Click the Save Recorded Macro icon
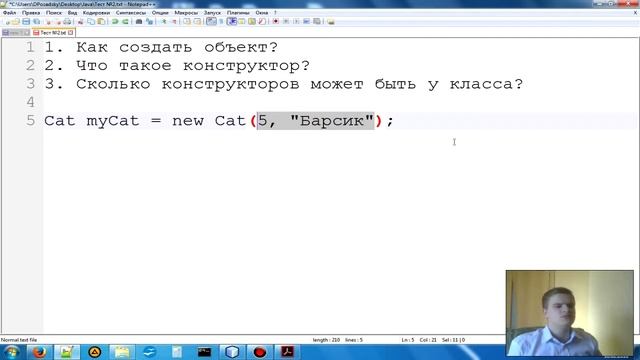The width and height of the screenshot is (640, 360). (316, 21)
